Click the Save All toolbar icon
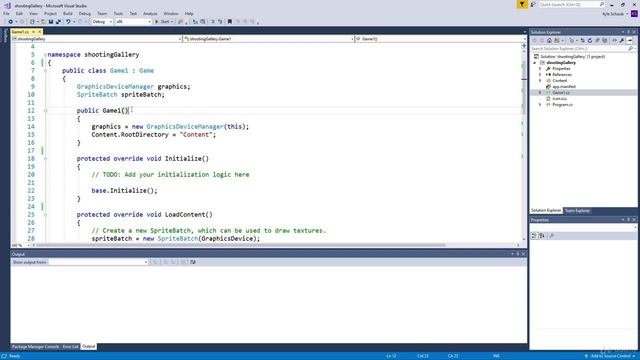This screenshot has width=640, height=360. pos(58,22)
